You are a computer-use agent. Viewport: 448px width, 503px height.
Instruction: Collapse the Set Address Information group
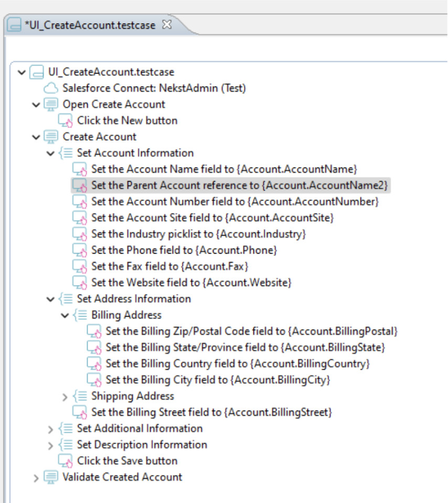pyautogui.click(x=50, y=299)
